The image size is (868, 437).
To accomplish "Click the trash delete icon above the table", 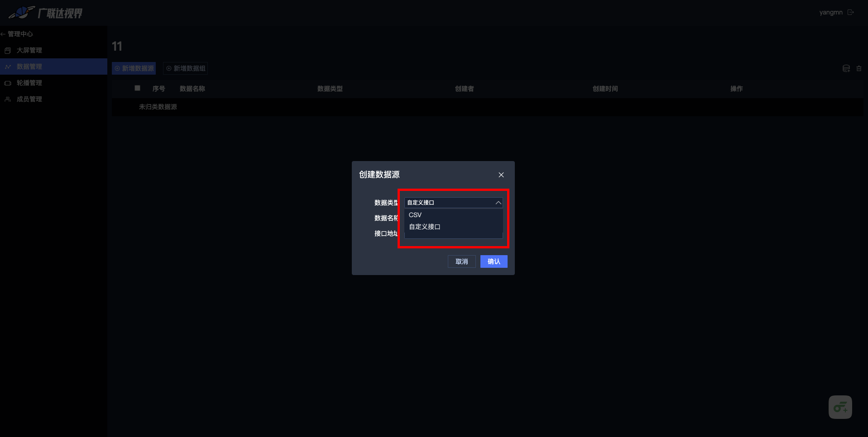I will point(859,68).
